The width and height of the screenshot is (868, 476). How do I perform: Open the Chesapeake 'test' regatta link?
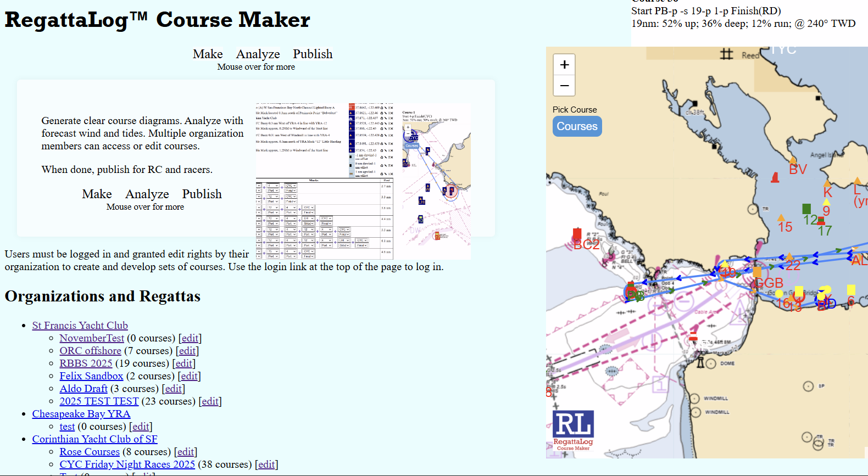68,427
